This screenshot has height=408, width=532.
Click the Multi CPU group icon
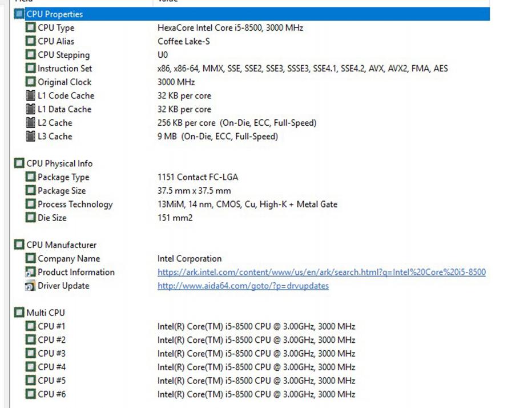[x=19, y=313]
